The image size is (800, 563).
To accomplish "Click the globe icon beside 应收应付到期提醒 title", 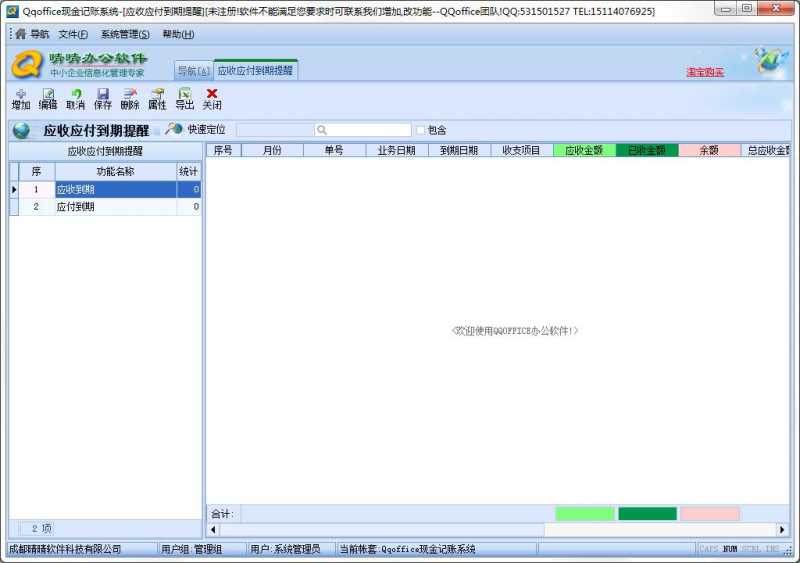I will [21, 130].
